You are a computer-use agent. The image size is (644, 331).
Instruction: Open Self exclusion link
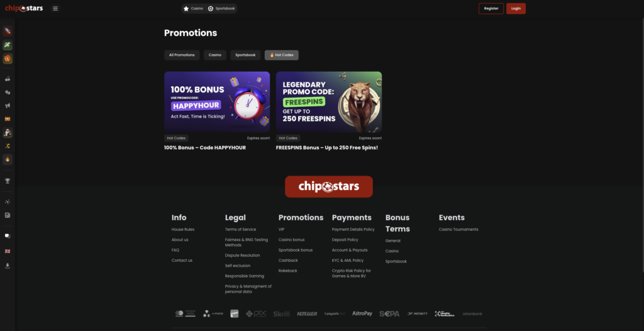238,266
